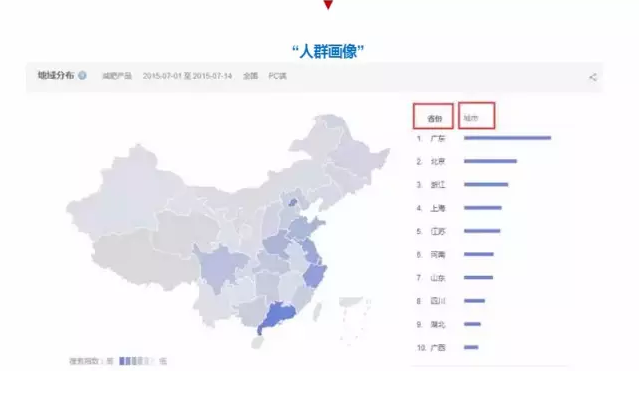The height and width of the screenshot is (399, 639).
Task: Open the PC device filter
Action: click(x=277, y=76)
